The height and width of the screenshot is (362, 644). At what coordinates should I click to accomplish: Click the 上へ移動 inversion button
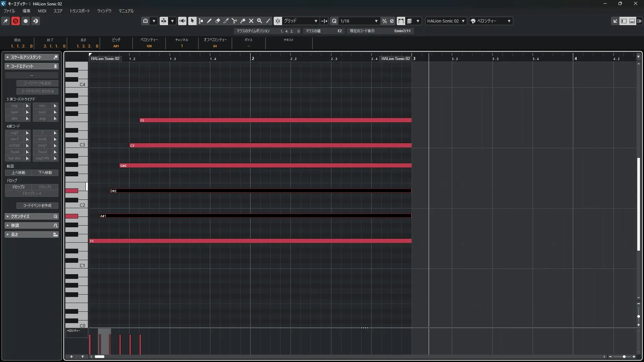click(x=18, y=173)
